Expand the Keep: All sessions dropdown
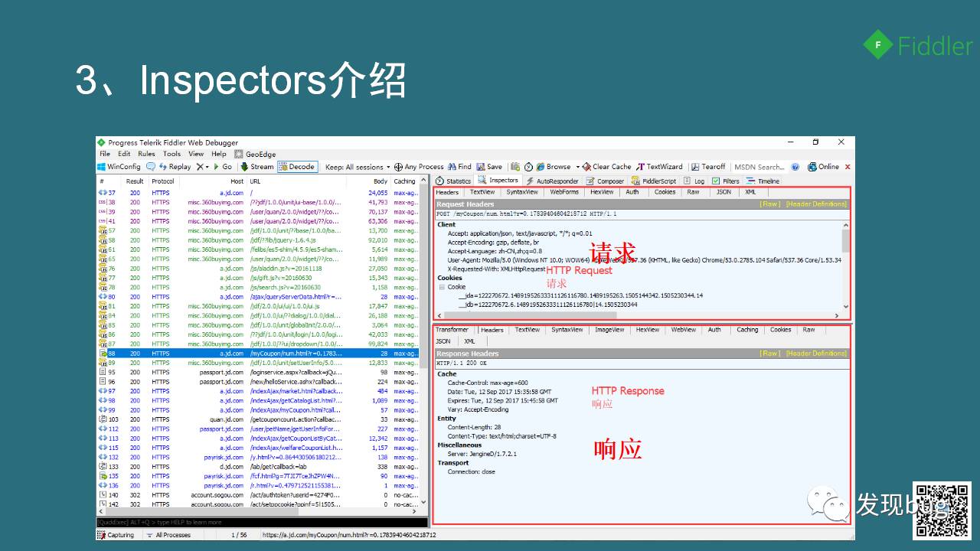980x551 pixels. (x=358, y=167)
